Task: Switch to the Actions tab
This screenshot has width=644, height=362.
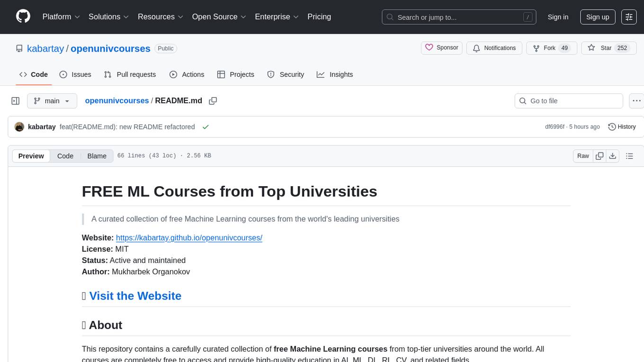Action: point(187,74)
